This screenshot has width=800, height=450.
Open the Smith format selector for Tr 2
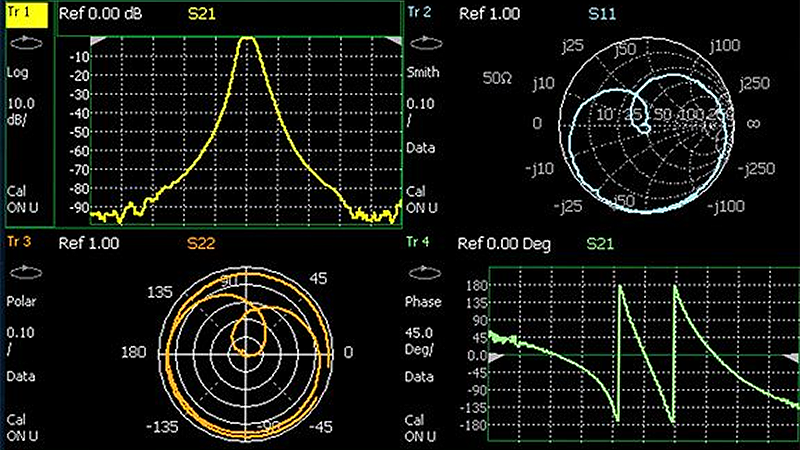[423, 73]
